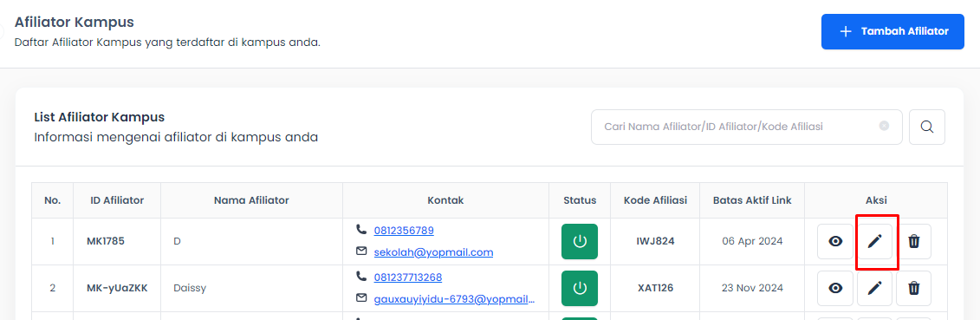Delete affiliator Daissy with trash icon
The image size is (980, 320).
coord(914,288)
